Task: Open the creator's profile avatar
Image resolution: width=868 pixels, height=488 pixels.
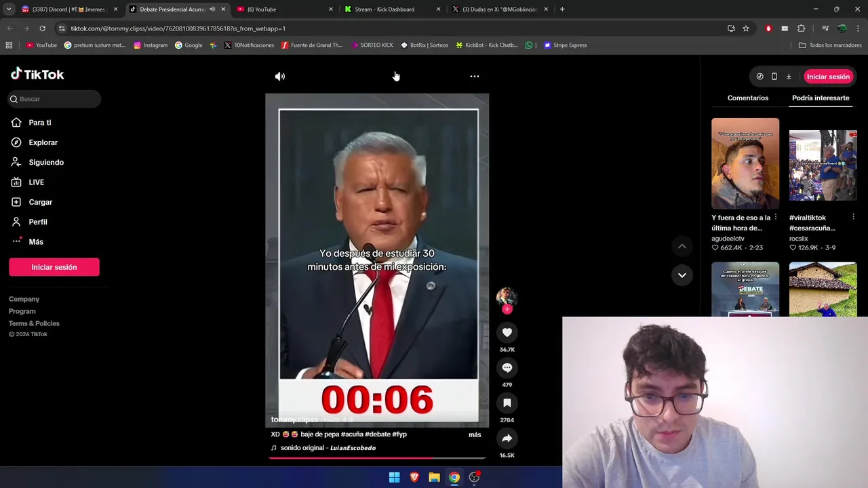Action: [507, 297]
